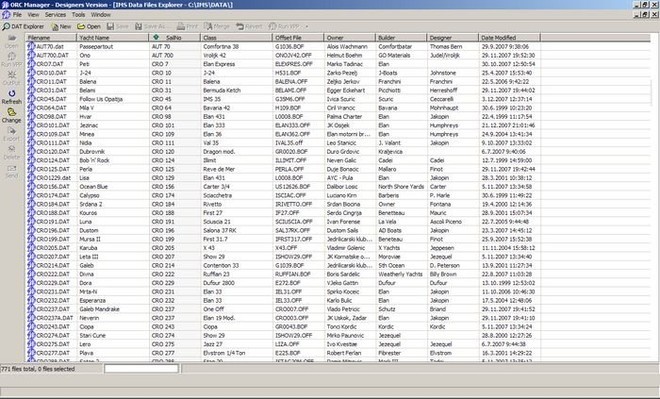Expand the Run VPP dropdown arrow
This screenshot has height=399, width=660.
point(306,27)
